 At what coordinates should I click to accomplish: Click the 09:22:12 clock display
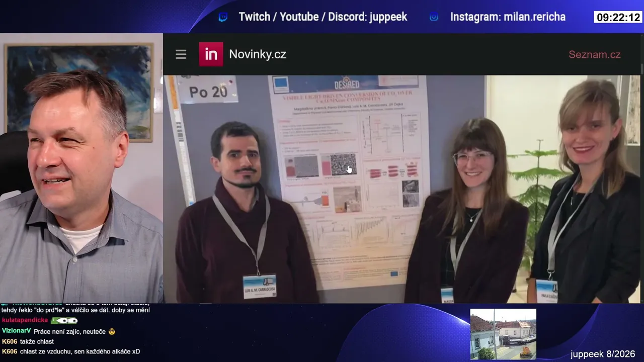click(618, 17)
